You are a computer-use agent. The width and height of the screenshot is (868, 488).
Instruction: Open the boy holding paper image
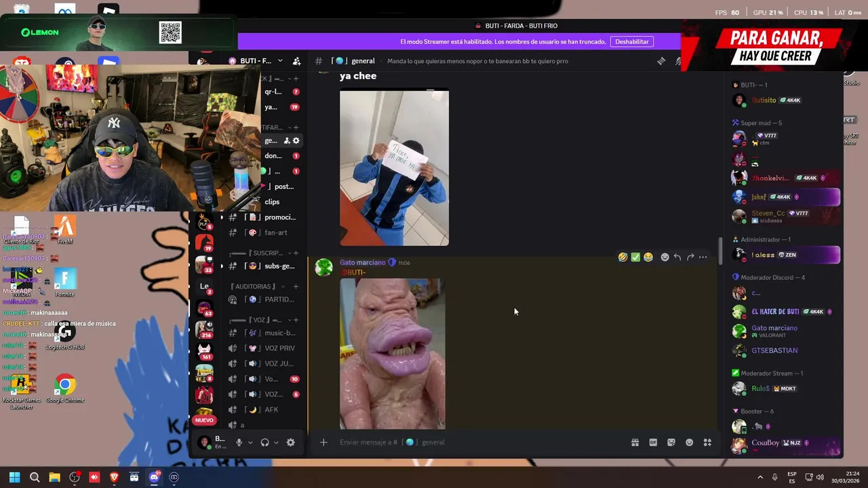(394, 168)
